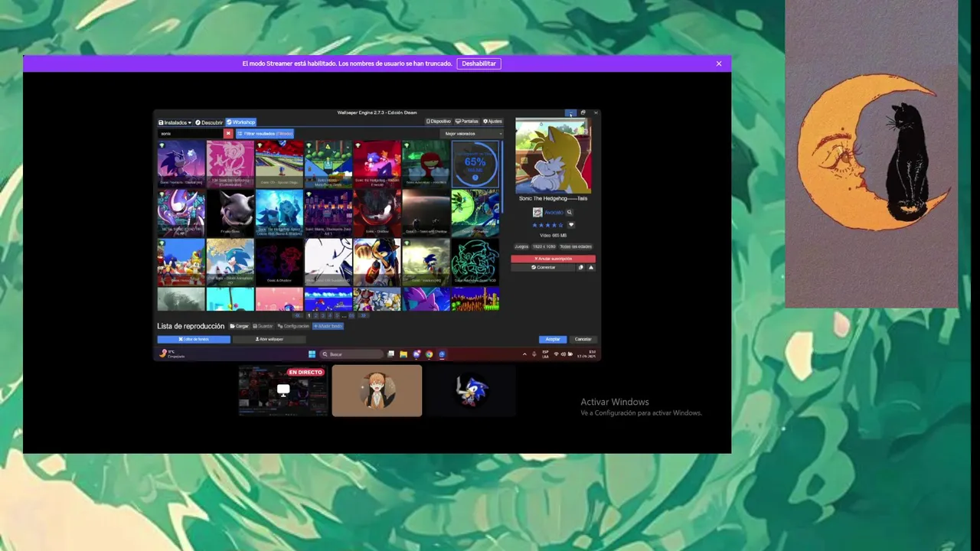
Task: Dismiss the purple Streamer mode banner
Action: pos(719,64)
